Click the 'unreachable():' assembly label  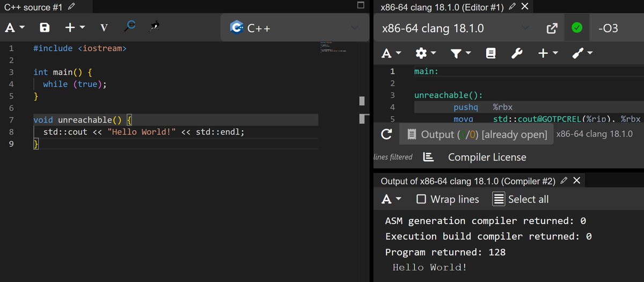tap(449, 96)
